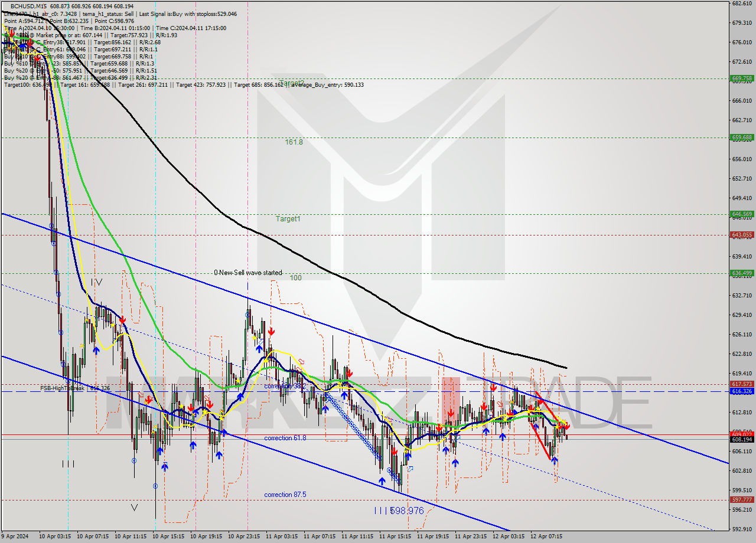756x543 pixels.
Task: Click the red 643.055 price label
Action: coord(742,234)
